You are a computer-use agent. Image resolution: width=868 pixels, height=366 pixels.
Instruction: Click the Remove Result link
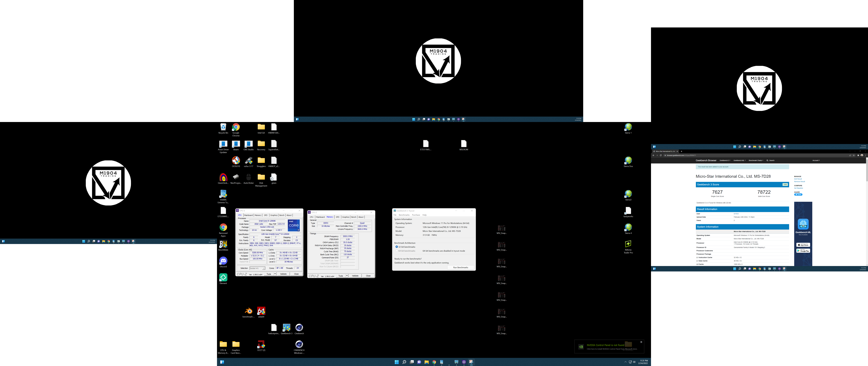(800, 182)
